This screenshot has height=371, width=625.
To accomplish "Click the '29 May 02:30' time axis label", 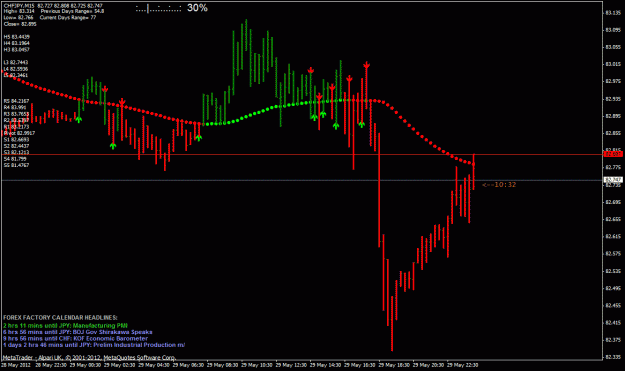I will (x=119, y=365).
